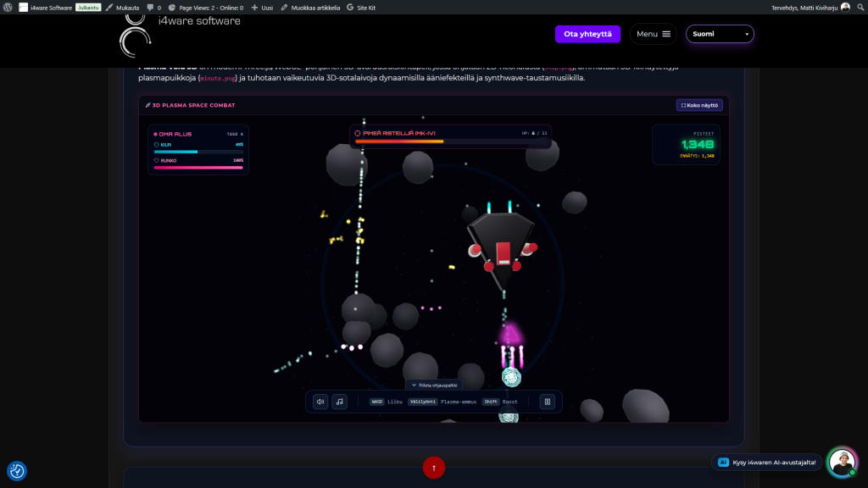Open the Menu hamburger button
The height and width of the screenshot is (488, 868).
coord(654,34)
